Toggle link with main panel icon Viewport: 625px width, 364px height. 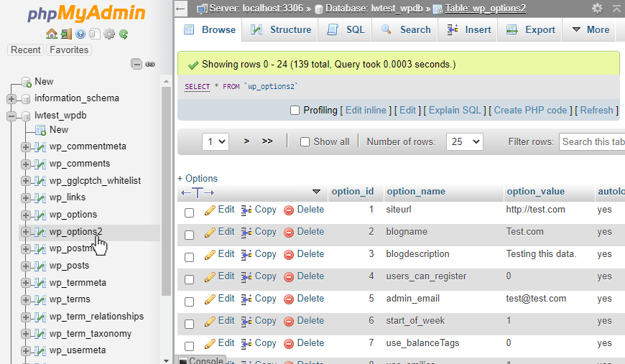(x=150, y=64)
